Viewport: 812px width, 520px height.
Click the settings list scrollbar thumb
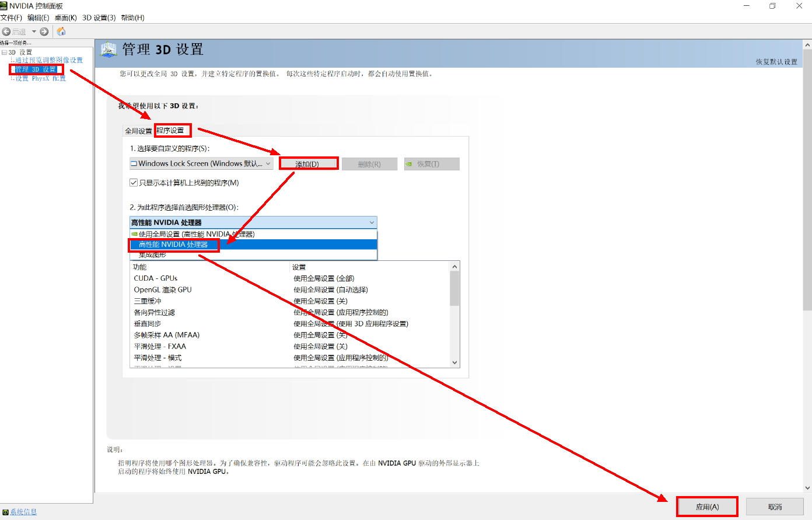(x=455, y=289)
